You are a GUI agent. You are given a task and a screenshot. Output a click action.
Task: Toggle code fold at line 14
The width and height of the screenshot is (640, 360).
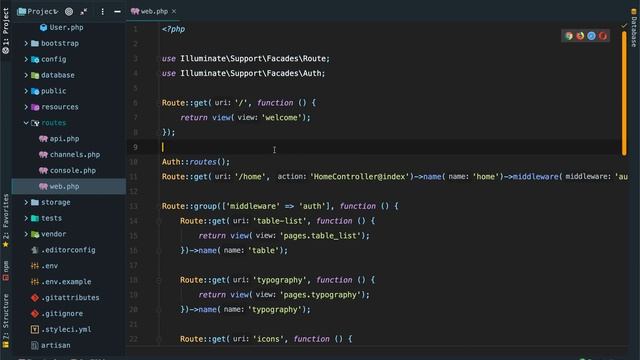159,221
